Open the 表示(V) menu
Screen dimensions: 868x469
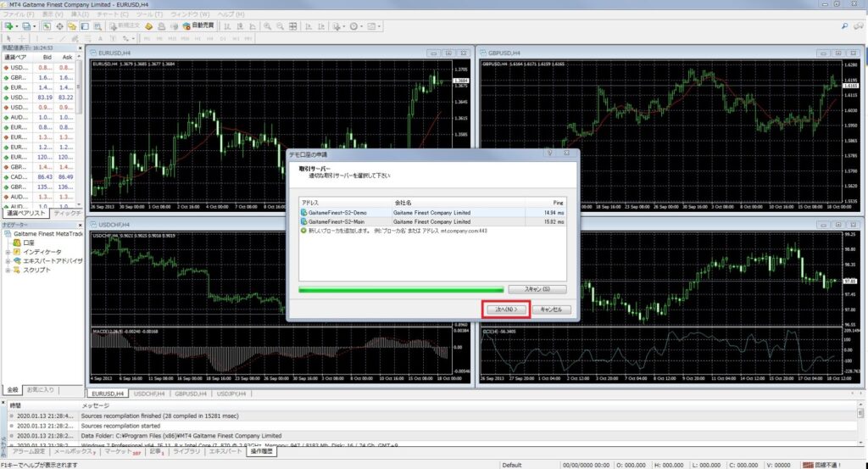[53, 14]
